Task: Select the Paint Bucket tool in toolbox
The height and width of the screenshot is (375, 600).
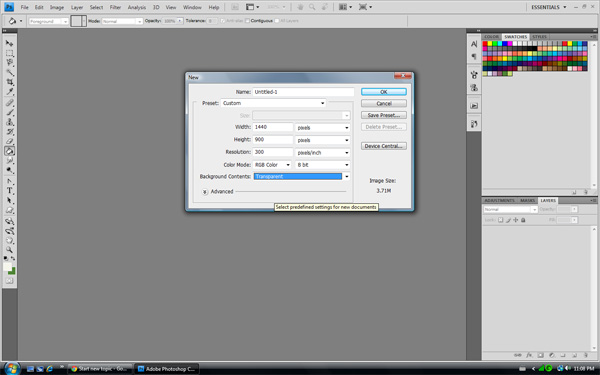Action: [9, 151]
